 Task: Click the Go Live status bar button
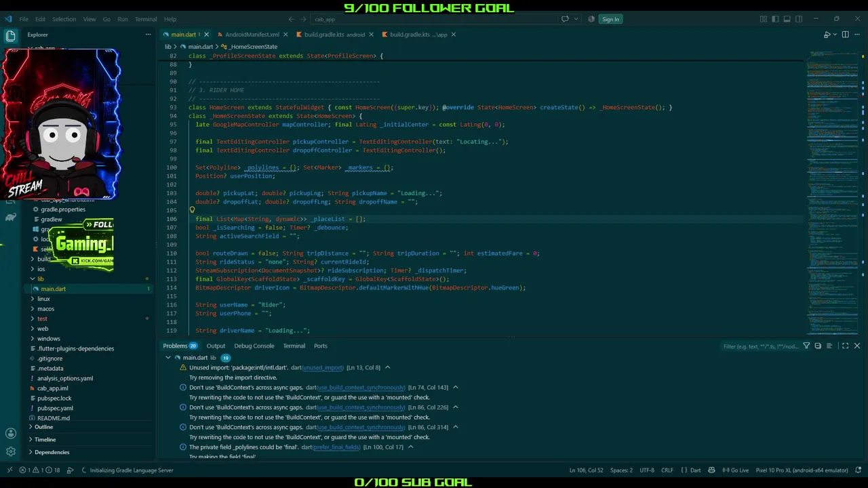click(736, 470)
